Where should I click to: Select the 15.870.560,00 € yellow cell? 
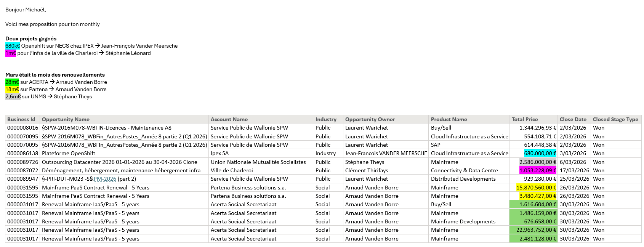536,188
